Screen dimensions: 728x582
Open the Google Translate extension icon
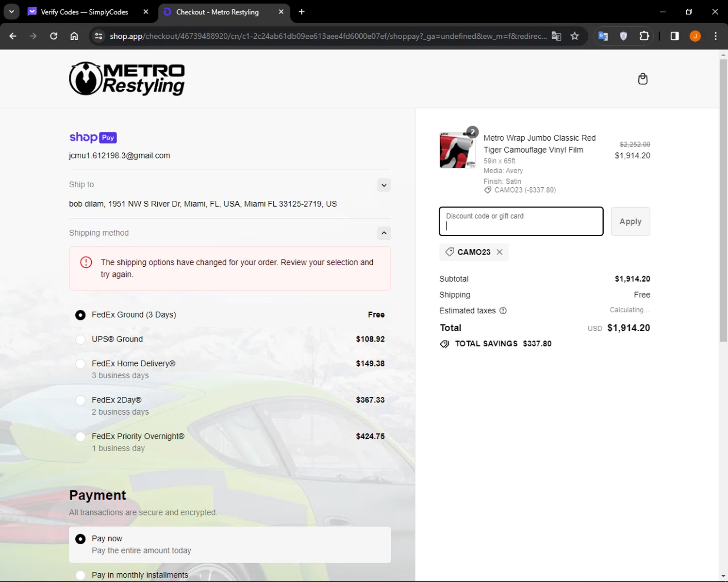[603, 36]
